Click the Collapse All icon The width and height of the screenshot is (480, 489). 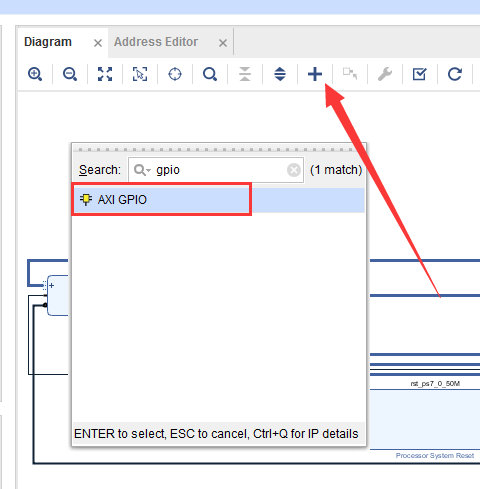[x=245, y=74]
